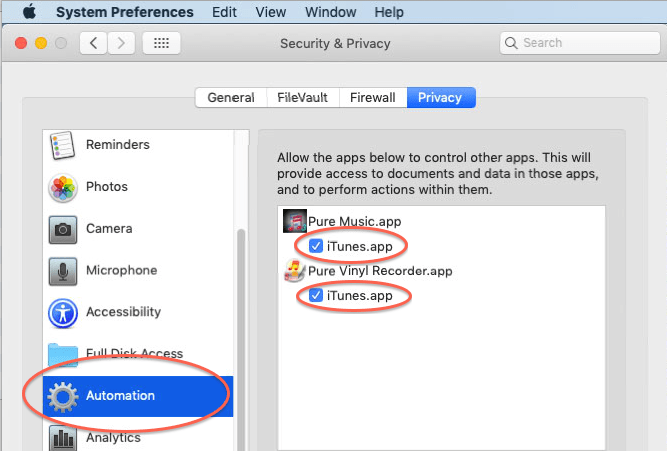
Task: Show all preferences grid button
Action: [x=161, y=43]
